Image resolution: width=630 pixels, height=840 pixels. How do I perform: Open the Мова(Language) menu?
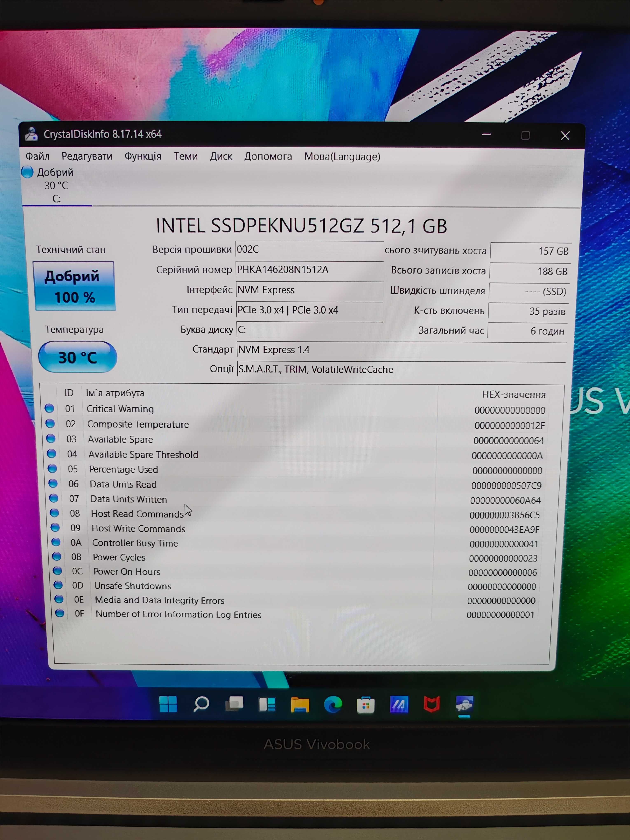click(342, 156)
